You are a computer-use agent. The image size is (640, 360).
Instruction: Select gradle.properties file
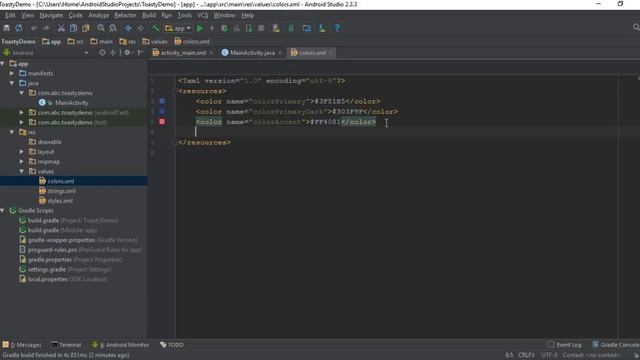(75, 260)
